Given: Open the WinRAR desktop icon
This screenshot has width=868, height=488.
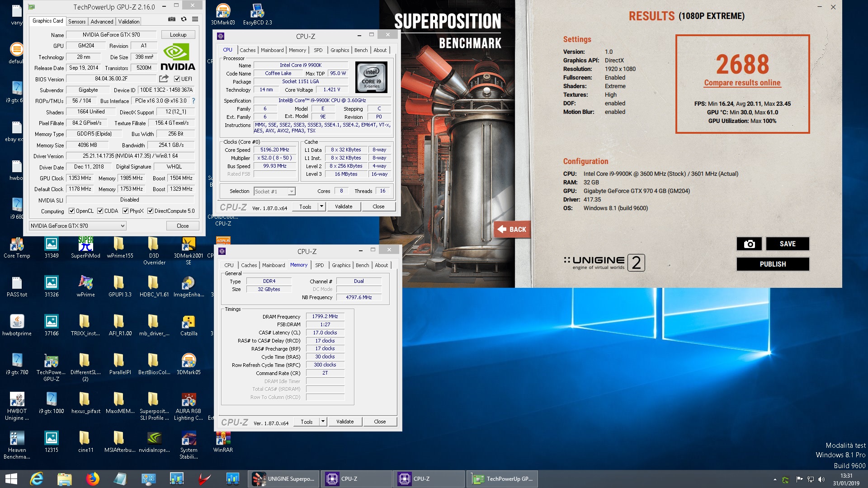Looking at the screenshot, I should tap(223, 442).
